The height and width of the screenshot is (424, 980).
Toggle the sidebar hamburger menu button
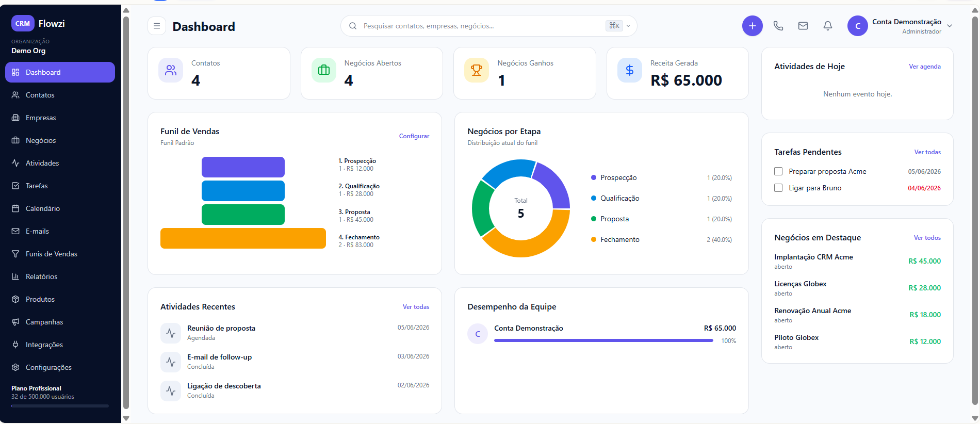pos(157,26)
